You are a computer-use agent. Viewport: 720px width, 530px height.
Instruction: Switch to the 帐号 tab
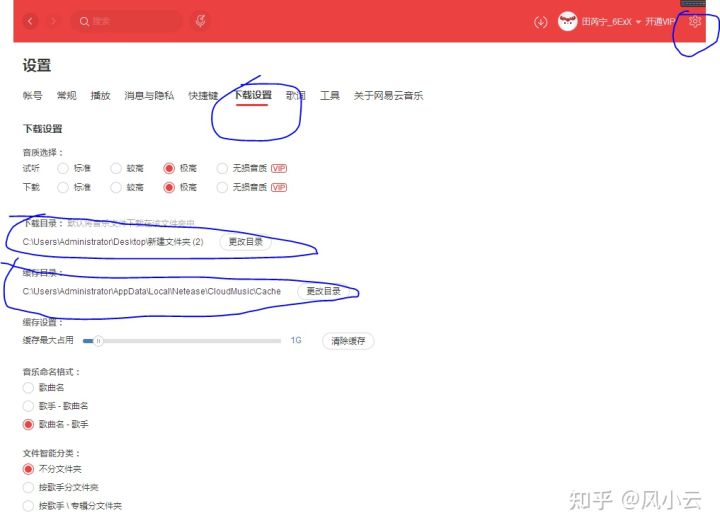[32, 96]
